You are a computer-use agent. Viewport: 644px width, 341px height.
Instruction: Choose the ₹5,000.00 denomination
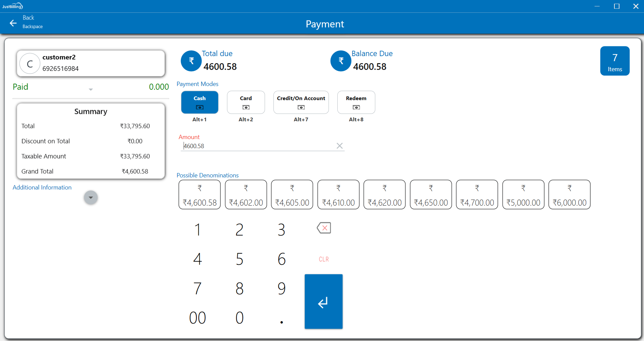(x=523, y=195)
